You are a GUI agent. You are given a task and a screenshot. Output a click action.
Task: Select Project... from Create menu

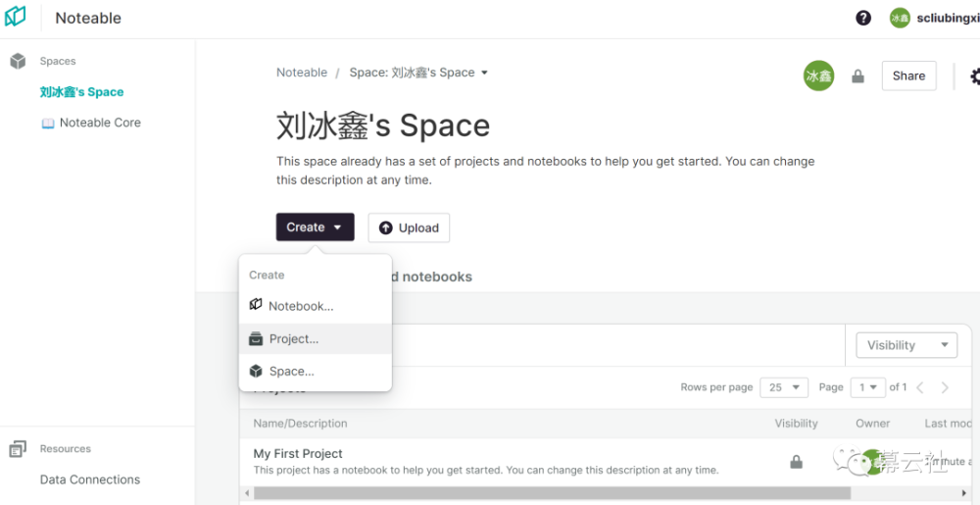click(316, 338)
